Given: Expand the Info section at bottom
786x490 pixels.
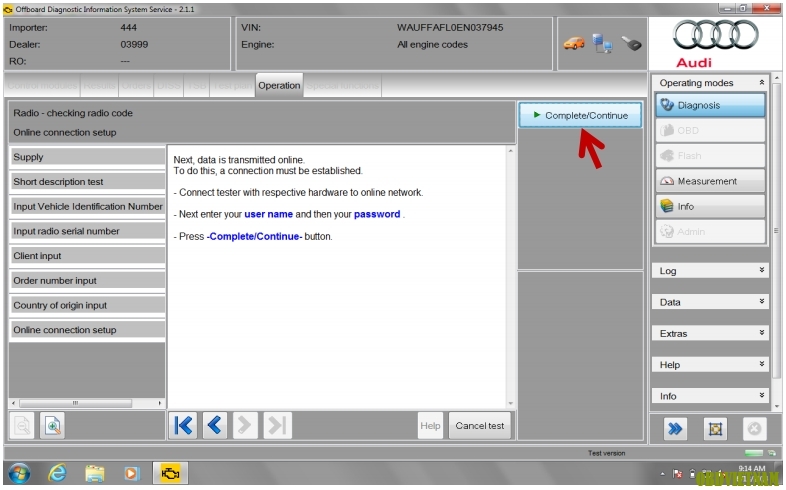Looking at the screenshot, I should coord(710,396).
